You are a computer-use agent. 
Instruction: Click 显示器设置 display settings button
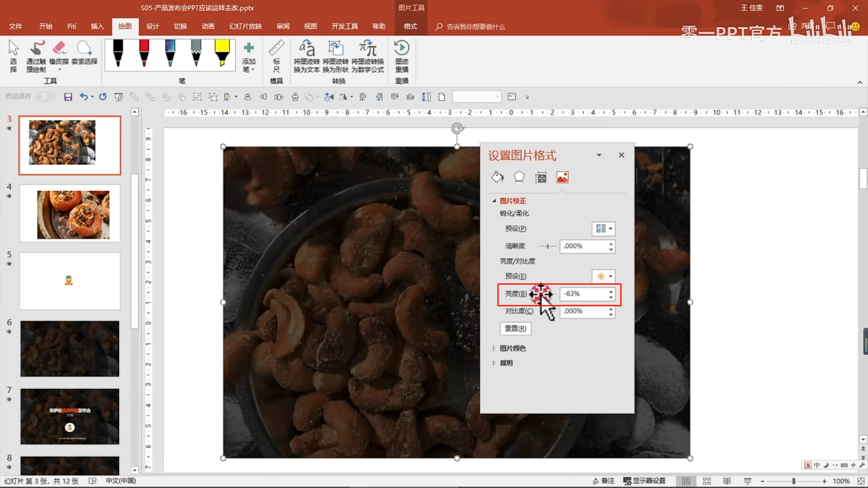click(x=644, y=481)
